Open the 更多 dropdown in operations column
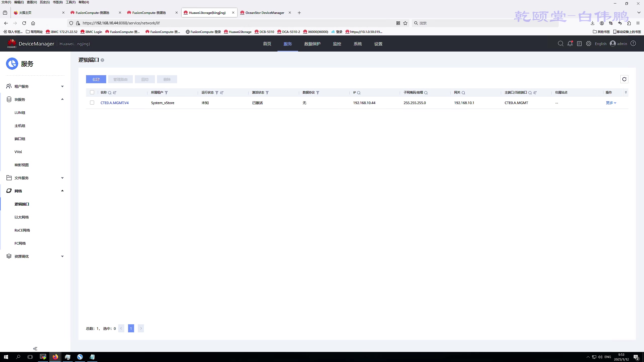The image size is (644, 362). pyautogui.click(x=611, y=103)
